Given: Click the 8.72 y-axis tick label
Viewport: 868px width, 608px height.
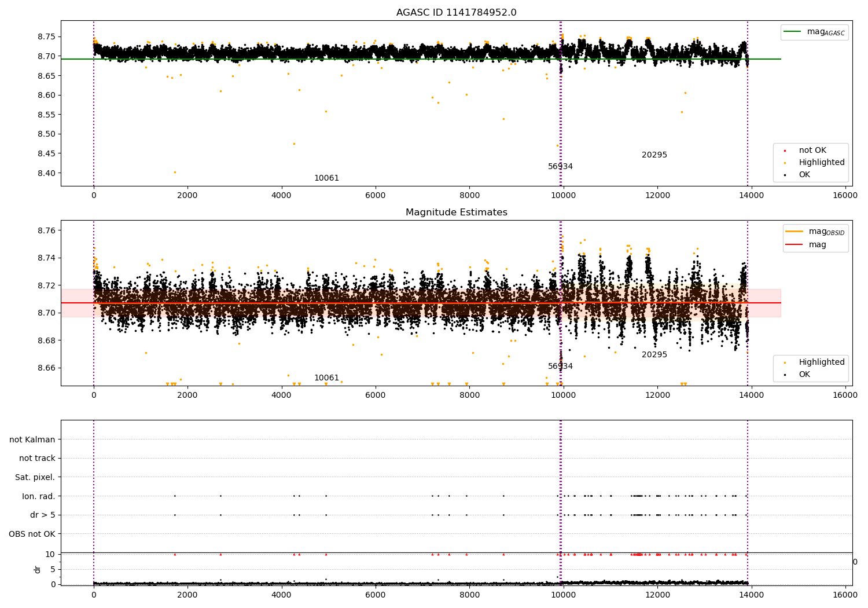Looking at the screenshot, I should pyautogui.click(x=46, y=285).
